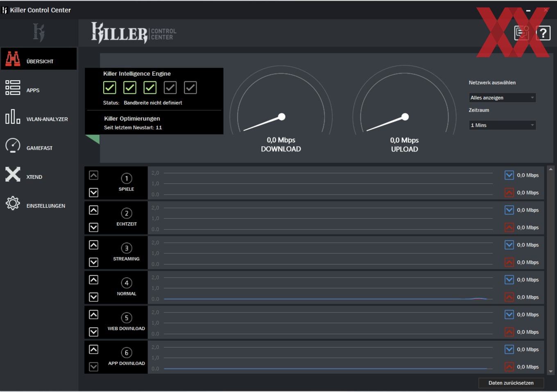Move Echtzeit priority down
Screen dimensions: 557x392
click(93, 227)
